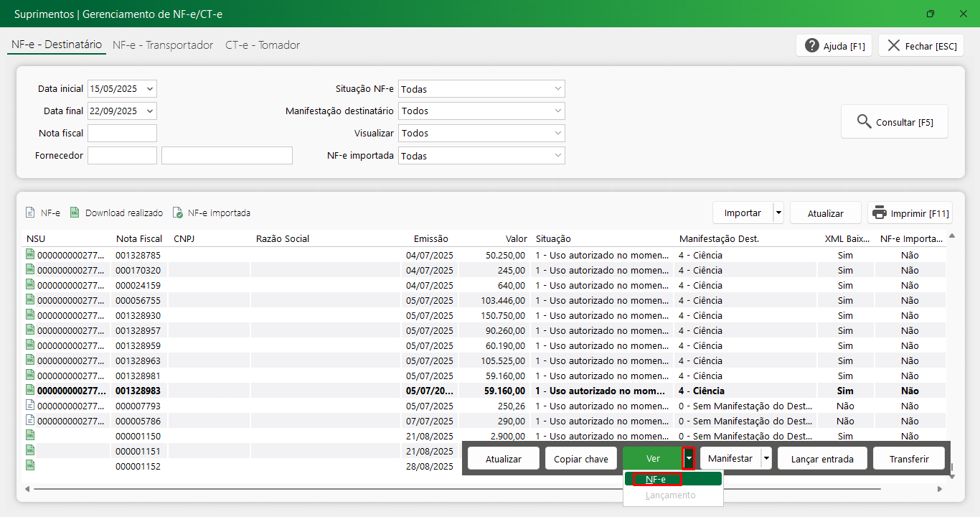Click document icon of nota 001328785 row
Screen dimensions: 980x517
click(x=30, y=255)
